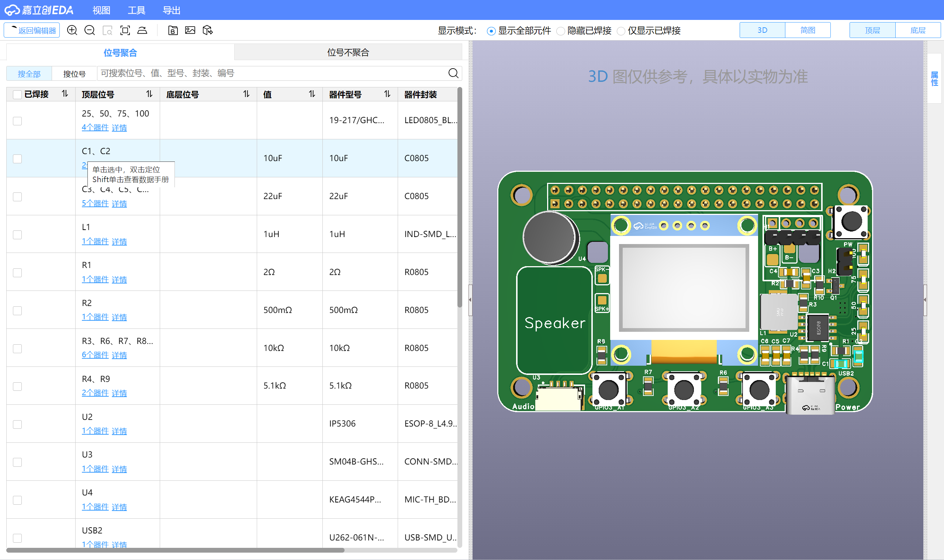Click the zoom out magnifier icon
944x560 pixels.
(x=90, y=30)
